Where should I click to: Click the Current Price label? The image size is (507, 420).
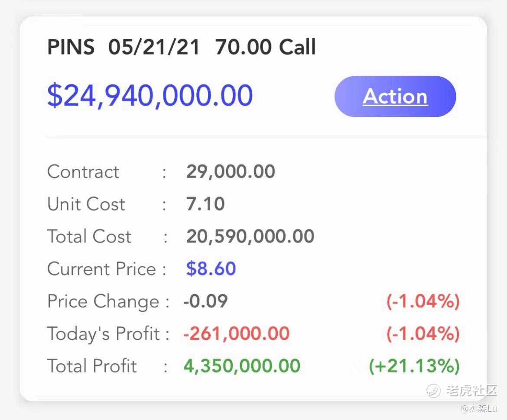[101, 269]
